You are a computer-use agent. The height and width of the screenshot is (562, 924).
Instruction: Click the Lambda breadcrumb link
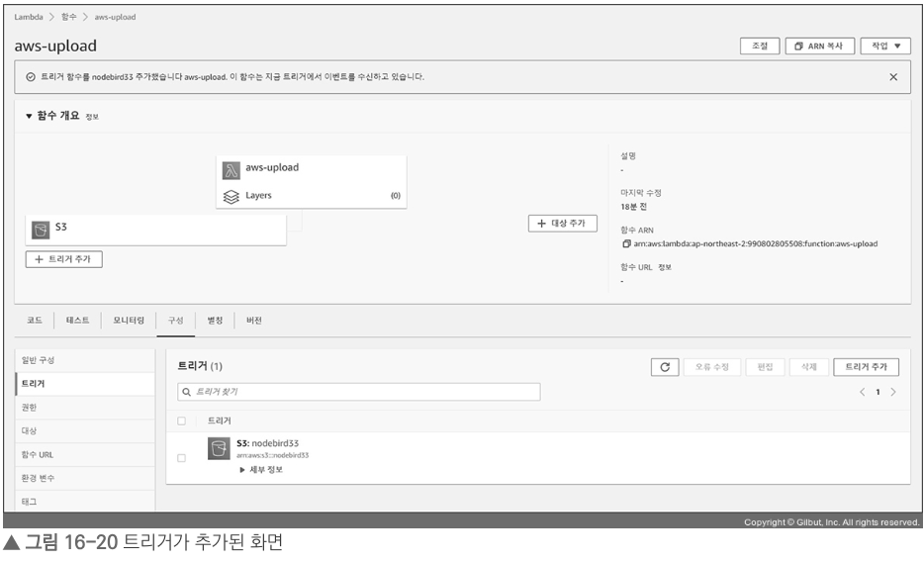(29, 17)
